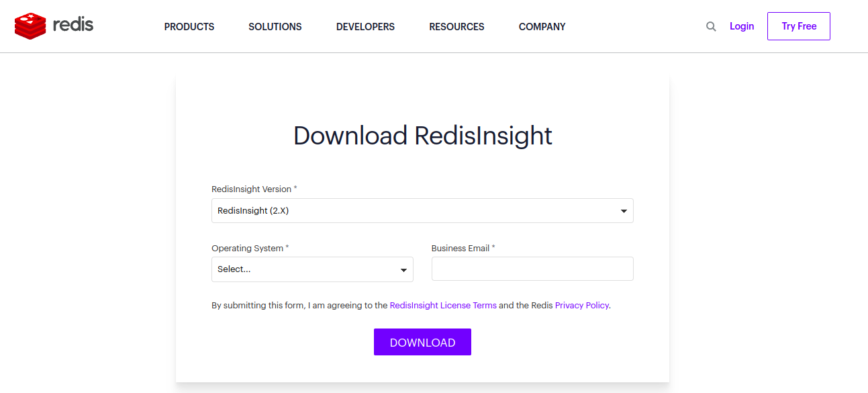The height and width of the screenshot is (393, 868).
Task: Open the search magnifier icon
Action: pyautogui.click(x=710, y=26)
